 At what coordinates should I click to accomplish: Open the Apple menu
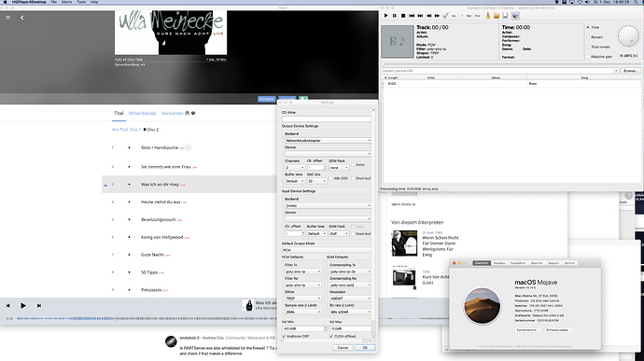6,2
